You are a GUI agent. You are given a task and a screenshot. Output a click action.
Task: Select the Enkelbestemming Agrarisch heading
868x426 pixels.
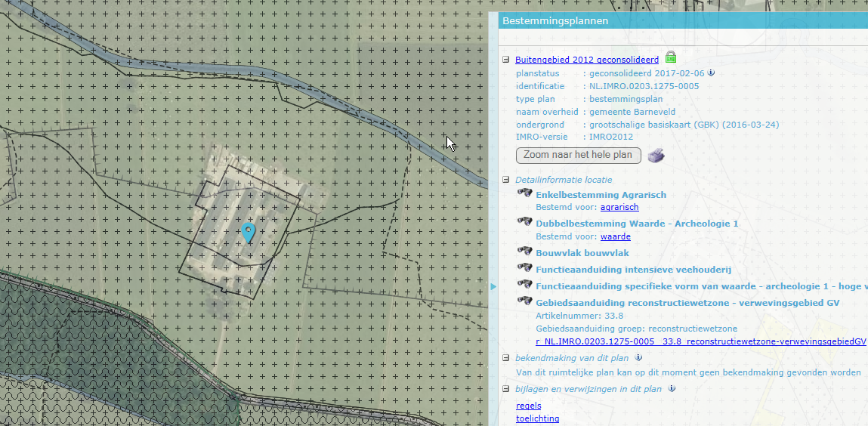(601, 195)
